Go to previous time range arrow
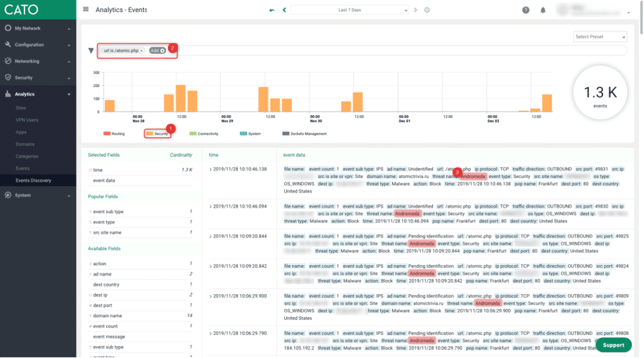This screenshot has width=644, height=358. [284, 10]
